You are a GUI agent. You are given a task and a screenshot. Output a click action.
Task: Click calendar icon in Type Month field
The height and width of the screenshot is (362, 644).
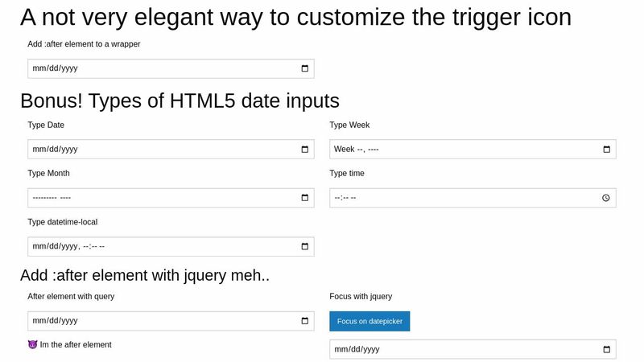[x=305, y=198]
